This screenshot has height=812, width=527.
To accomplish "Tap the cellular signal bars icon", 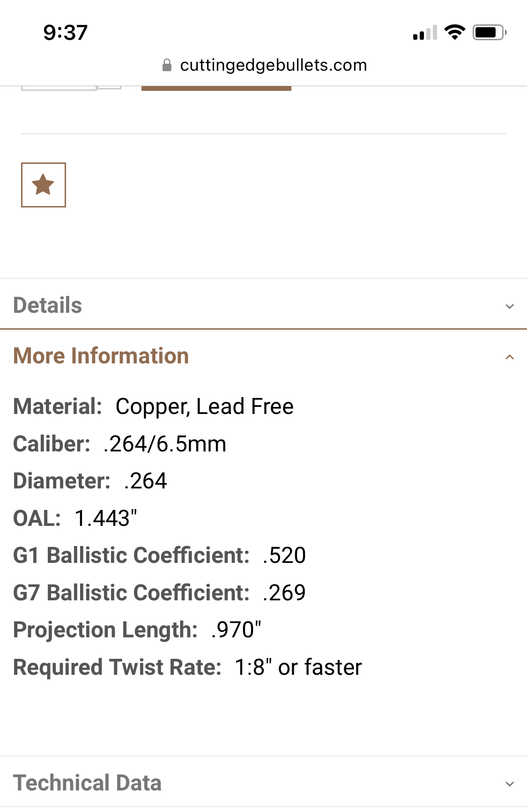I will point(425,32).
